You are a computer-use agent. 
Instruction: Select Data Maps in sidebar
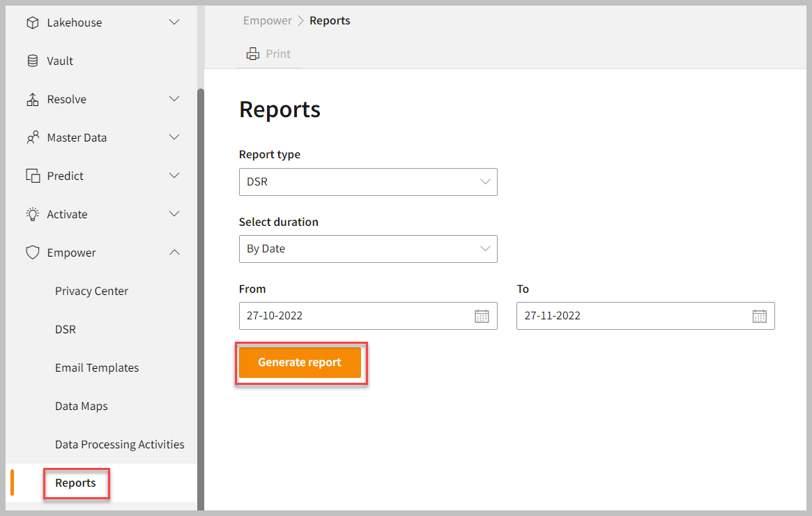81,407
